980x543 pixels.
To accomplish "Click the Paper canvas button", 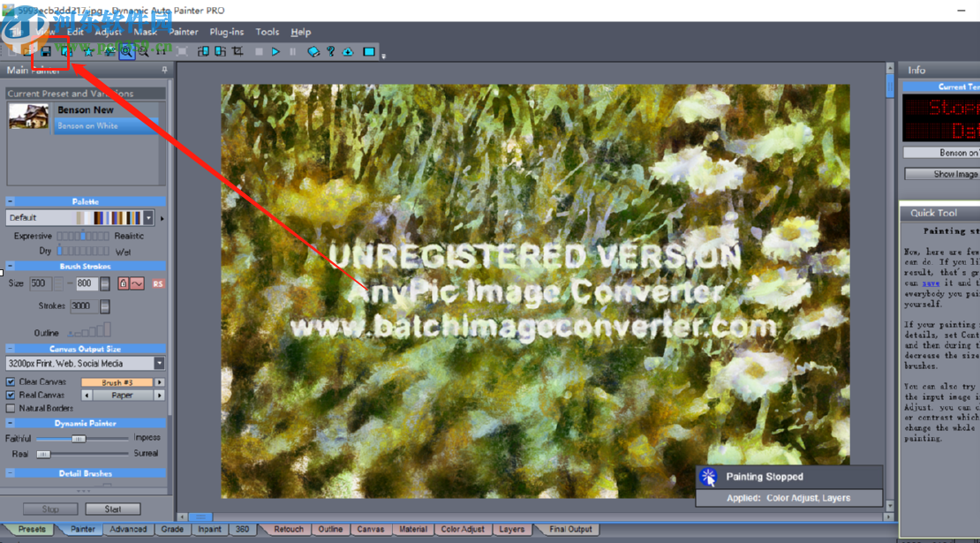I will pyautogui.click(x=123, y=395).
